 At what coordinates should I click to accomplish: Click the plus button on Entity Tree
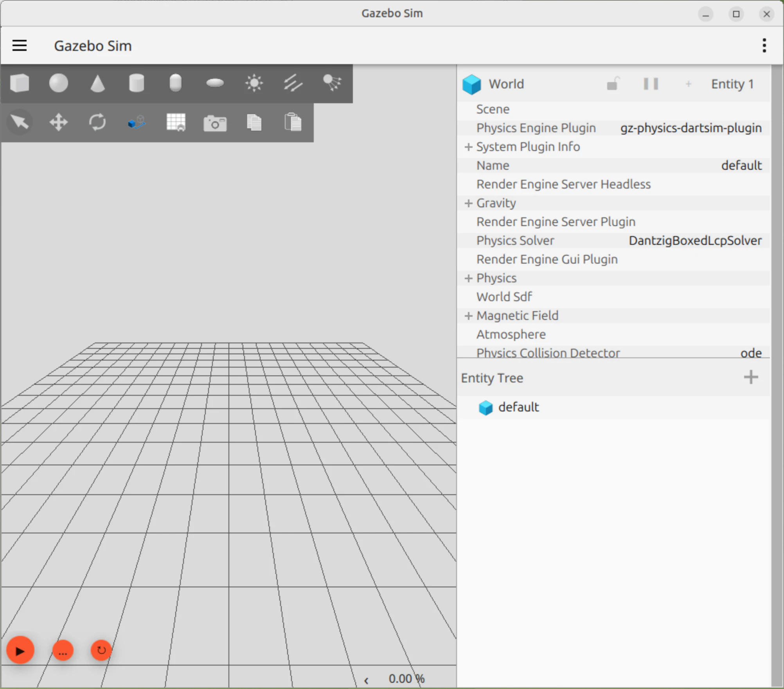(751, 377)
